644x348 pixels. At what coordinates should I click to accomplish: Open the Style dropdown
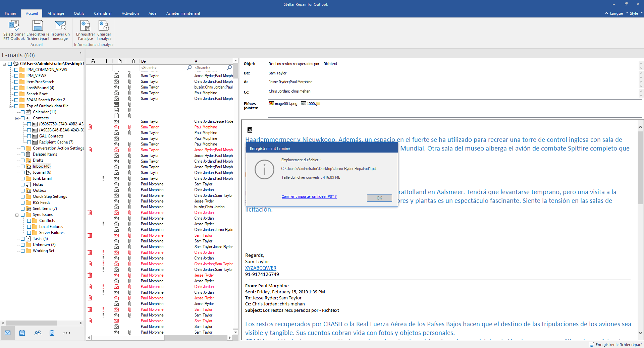(636, 13)
